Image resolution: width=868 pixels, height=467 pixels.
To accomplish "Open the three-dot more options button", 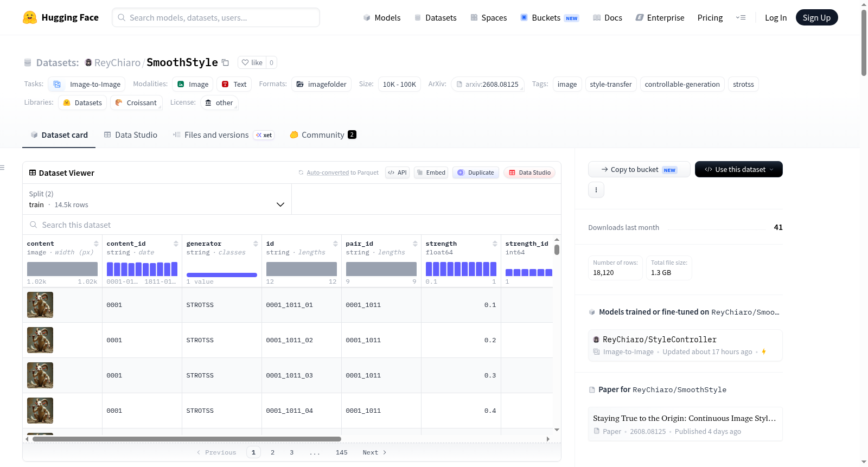I will click(x=596, y=190).
